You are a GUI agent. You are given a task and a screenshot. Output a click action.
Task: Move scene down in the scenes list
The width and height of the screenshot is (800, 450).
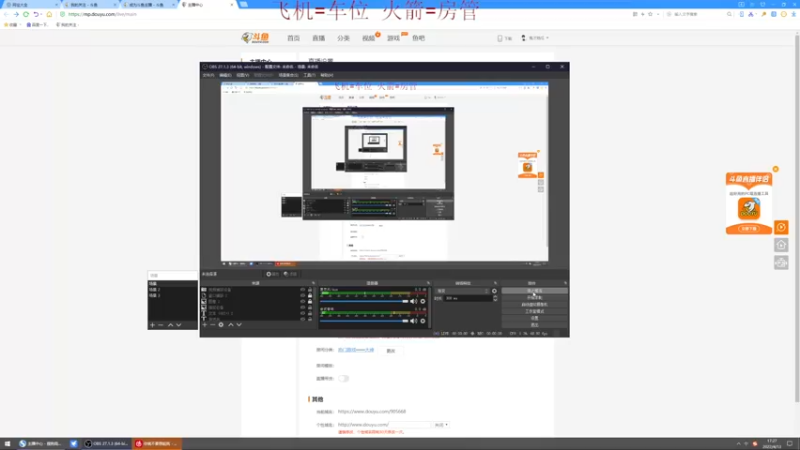coord(179,325)
